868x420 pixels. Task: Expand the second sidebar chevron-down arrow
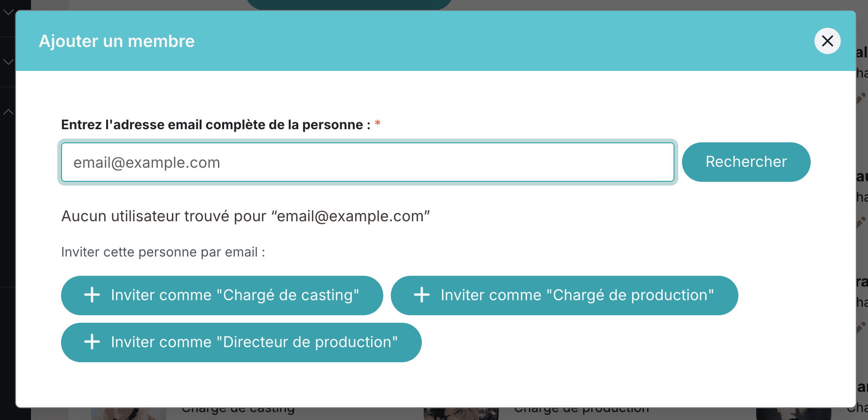point(8,62)
